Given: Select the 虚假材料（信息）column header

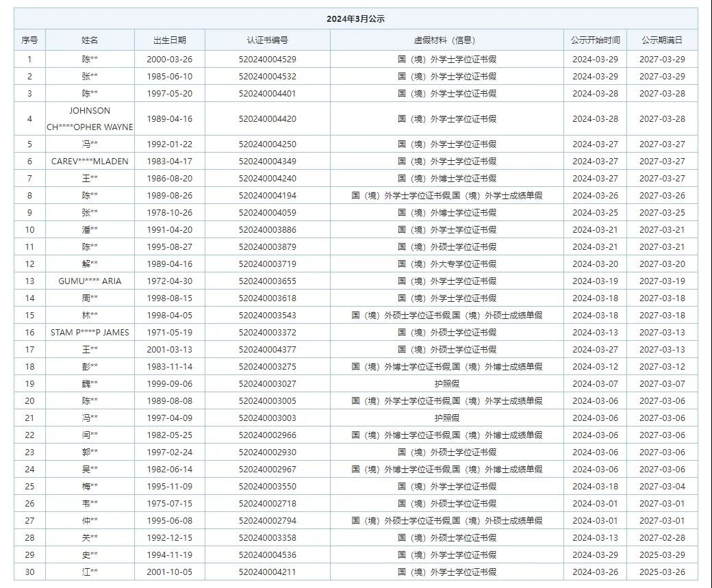Looking at the screenshot, I should point(447,40).
